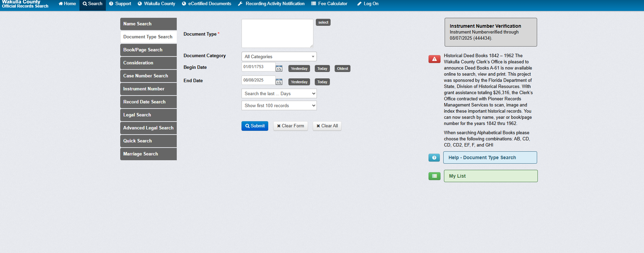The image size is (644, 253).
Task: Click the blue help question mark icon
Action: coord(434,157)
